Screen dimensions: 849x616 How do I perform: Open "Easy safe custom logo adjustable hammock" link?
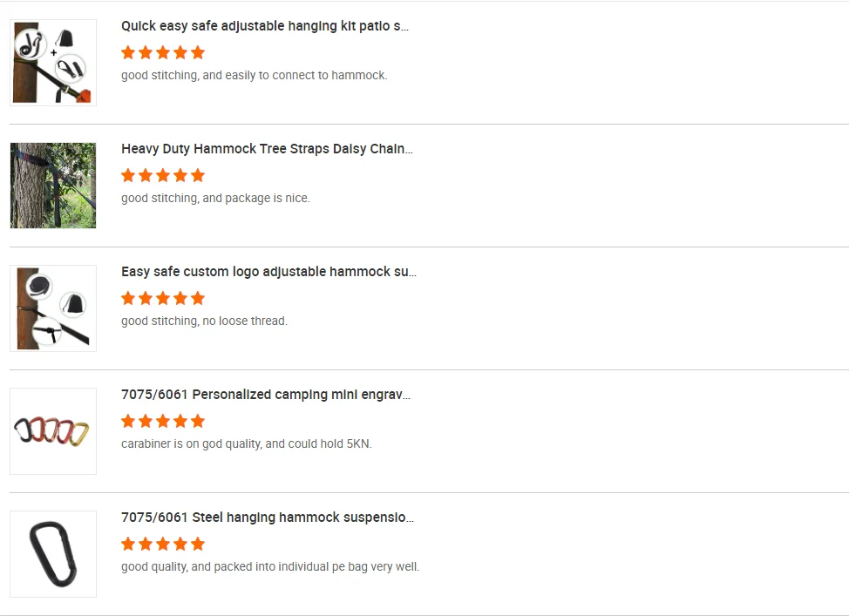click(x=268, y=272)
